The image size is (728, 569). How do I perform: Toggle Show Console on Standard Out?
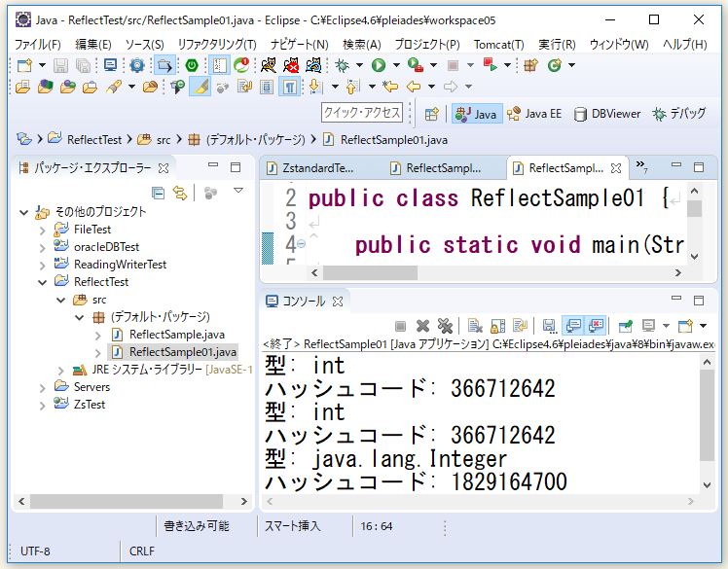coord(573,326)
